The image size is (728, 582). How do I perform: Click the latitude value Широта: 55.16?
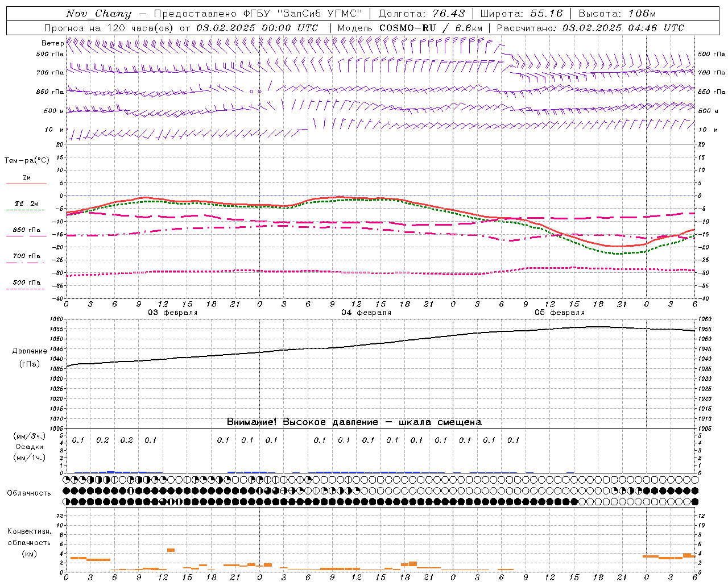(522, 14)
